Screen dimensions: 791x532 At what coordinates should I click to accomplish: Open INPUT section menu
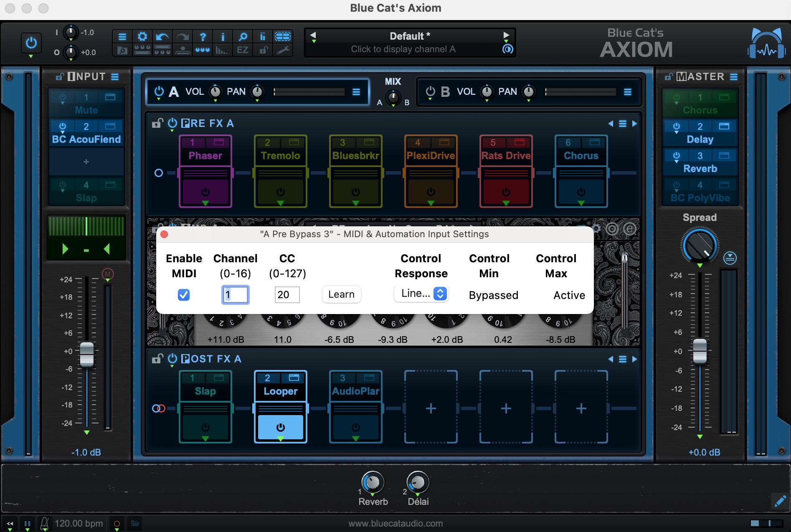click(115, 77)
